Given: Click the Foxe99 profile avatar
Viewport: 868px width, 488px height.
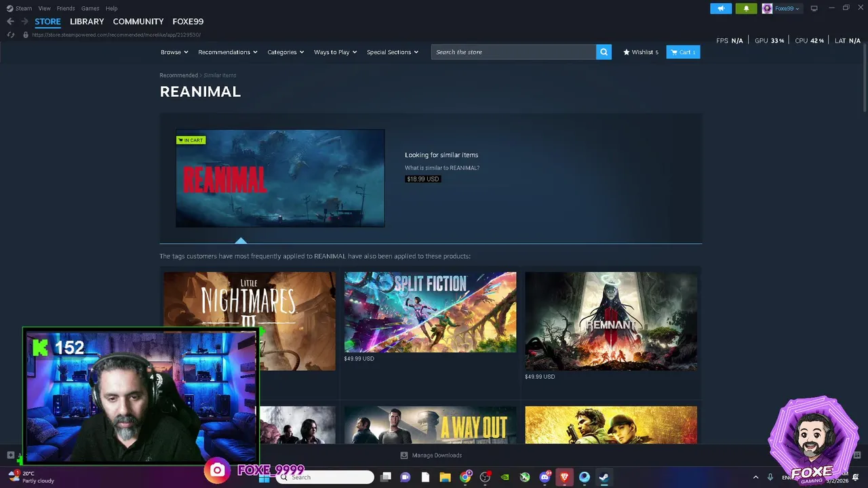Looking at the screenshot, I should coord(767,8).
